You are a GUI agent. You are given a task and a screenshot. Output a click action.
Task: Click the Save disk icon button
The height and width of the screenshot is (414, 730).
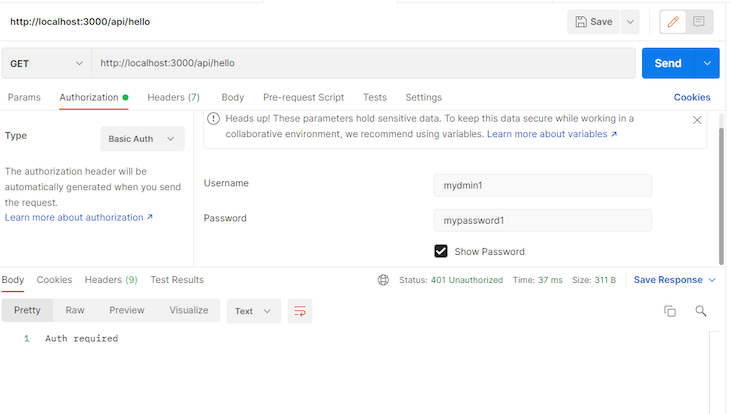593,21
